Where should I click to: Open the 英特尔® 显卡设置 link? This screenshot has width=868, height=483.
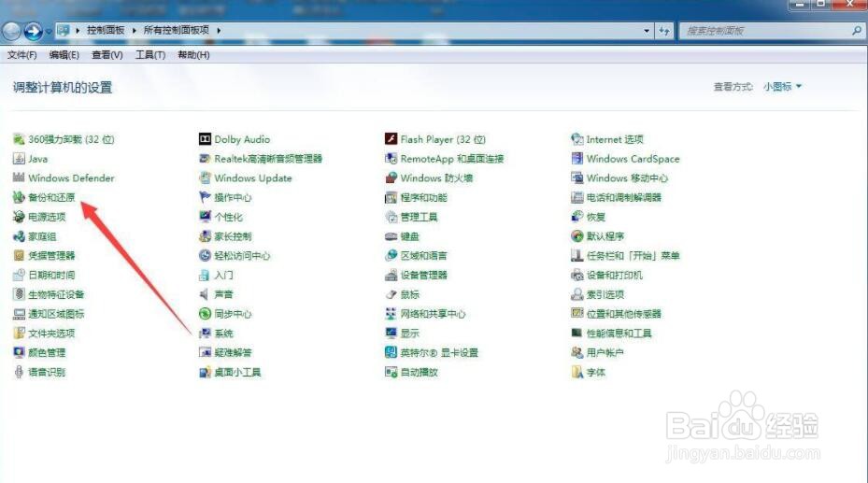[439, 352]
